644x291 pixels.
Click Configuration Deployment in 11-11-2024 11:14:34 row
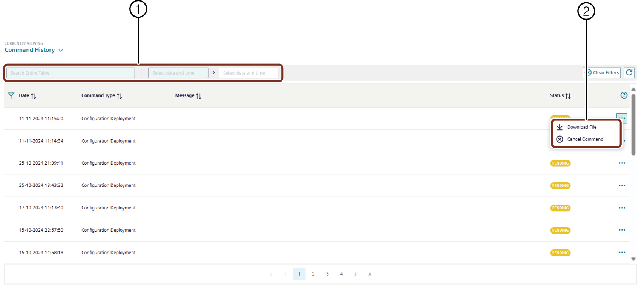[x=109, y=141]
